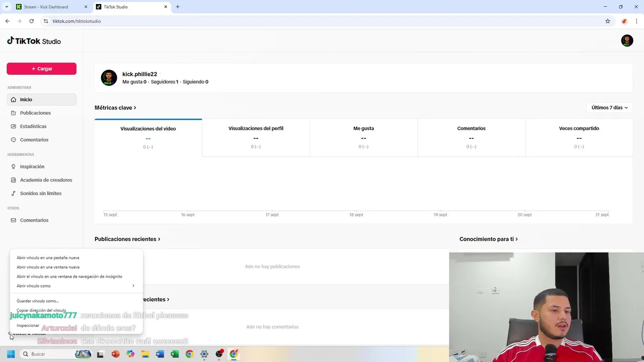Choose Abrir vínculo en una pestaña nueva

pos(75,258)
